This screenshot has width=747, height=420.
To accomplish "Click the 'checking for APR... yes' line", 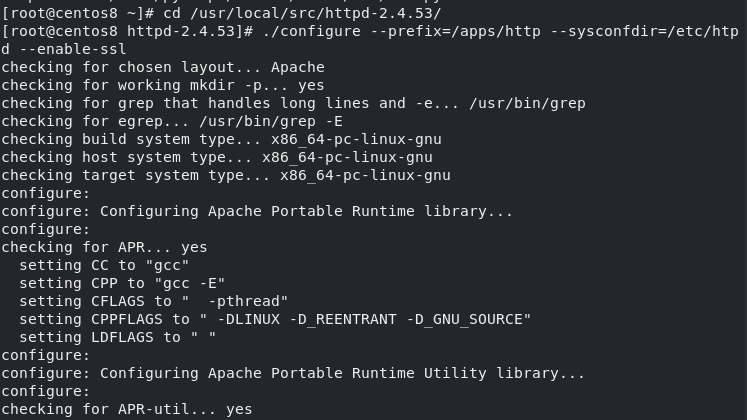I will [104, 247].
